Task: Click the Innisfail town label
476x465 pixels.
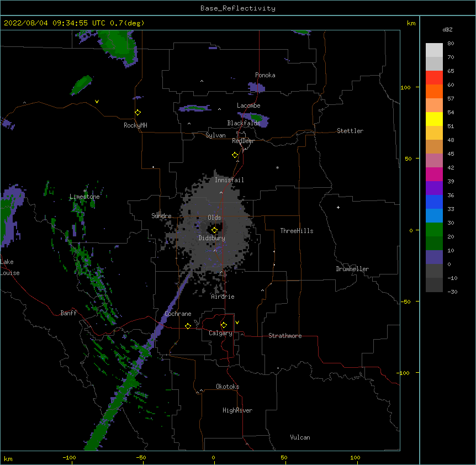Action: click(229, 180)
